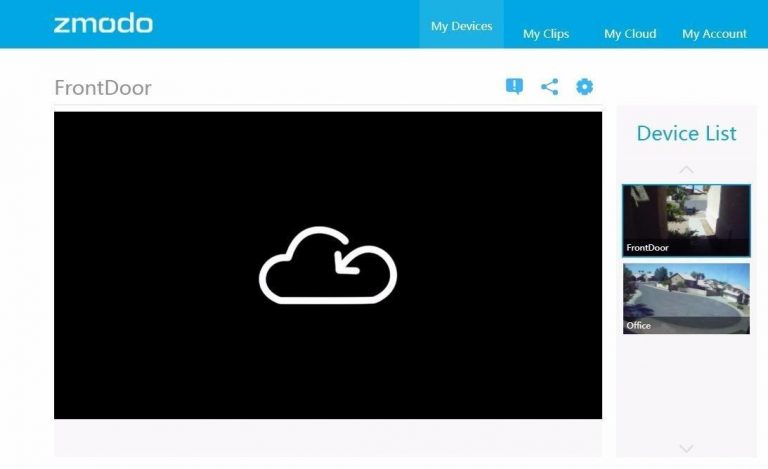Click the share camera icon
768x469 pixels.
pos(549,87)
